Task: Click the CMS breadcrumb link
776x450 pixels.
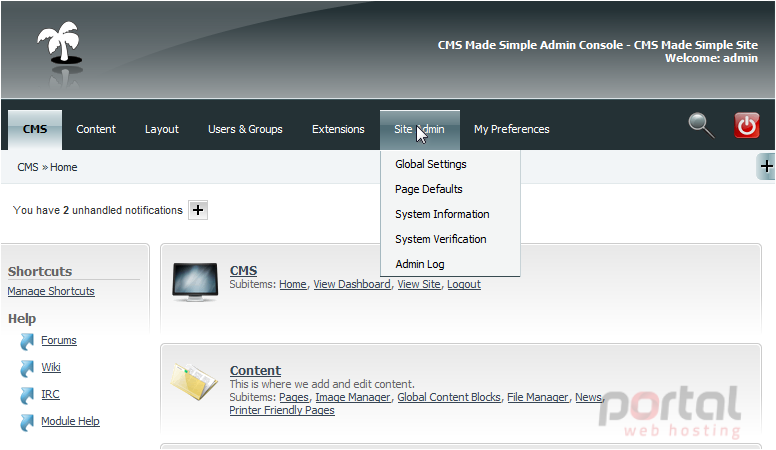Action: click(x=28, y=167)
